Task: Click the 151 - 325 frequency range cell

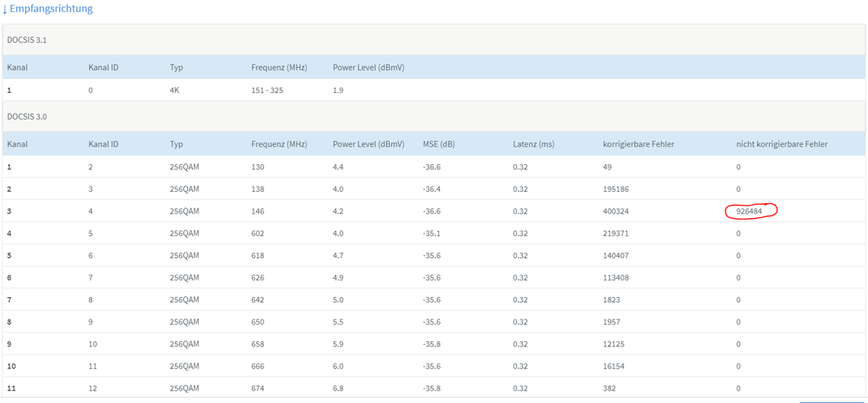Action: click(x=268, y=89)
